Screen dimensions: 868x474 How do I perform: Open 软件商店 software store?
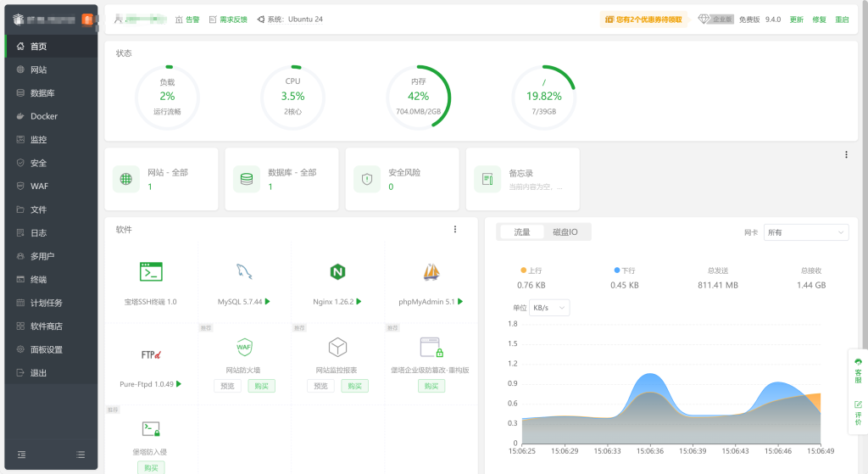[51, 326]
